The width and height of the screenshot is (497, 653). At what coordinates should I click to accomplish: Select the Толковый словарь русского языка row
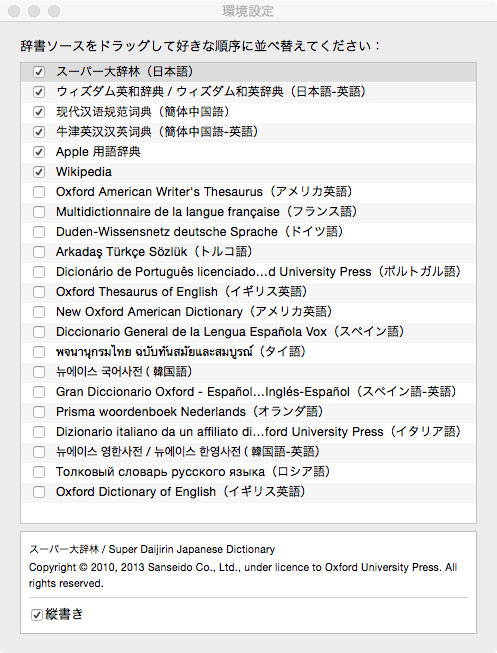(x=248, y=472)
